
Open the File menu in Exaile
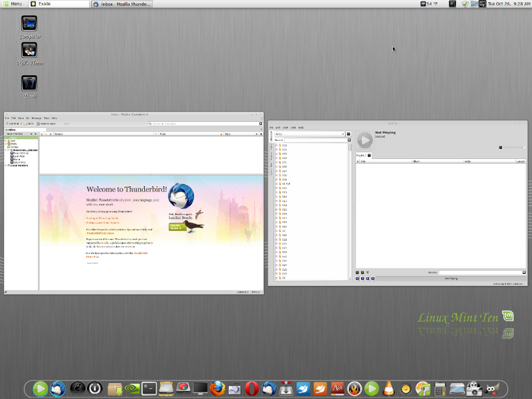[x=271, y=128]
